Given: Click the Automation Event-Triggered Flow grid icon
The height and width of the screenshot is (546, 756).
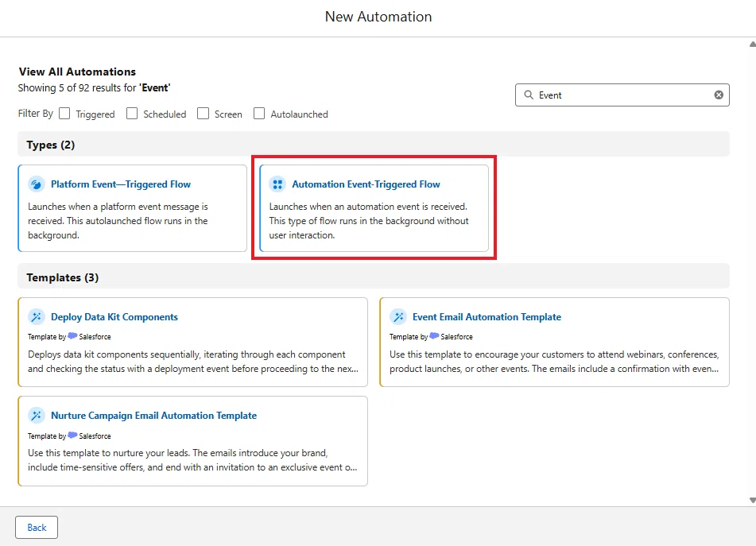Looking at the screenshot, I should (x=277, y=184).
